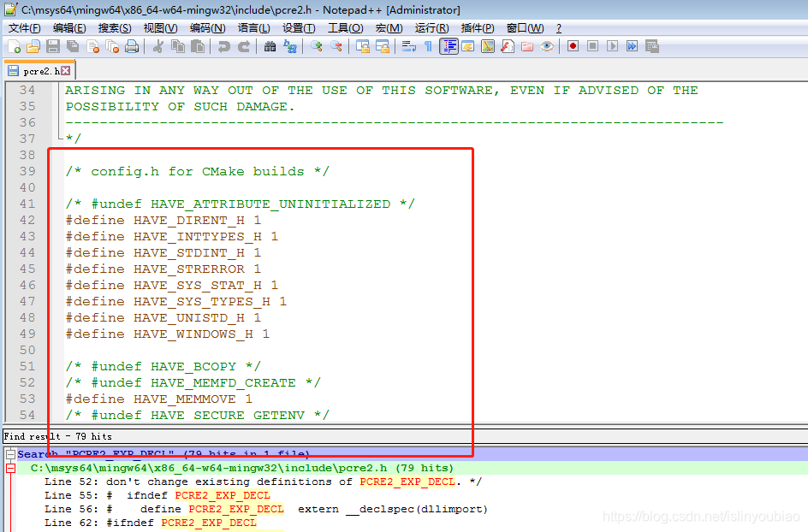Click the Close All documents icon

[x=112, y=46]
